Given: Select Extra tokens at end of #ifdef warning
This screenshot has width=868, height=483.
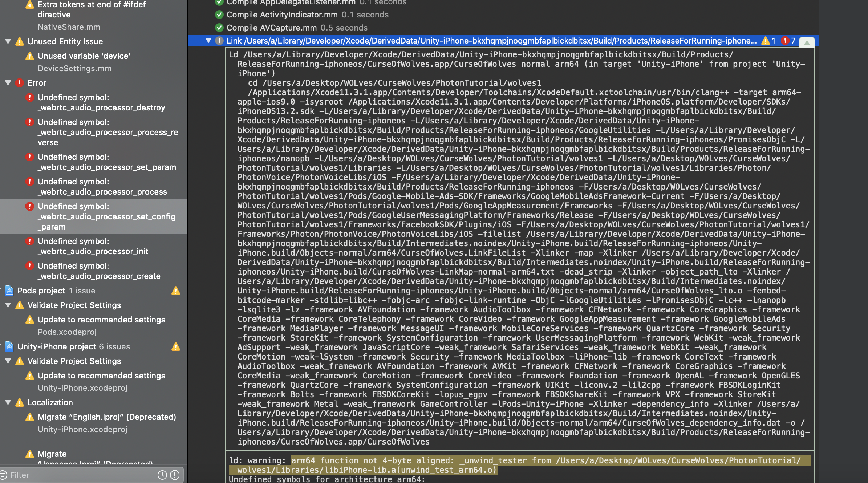Looking at the screenshot, I should [92, 9].
